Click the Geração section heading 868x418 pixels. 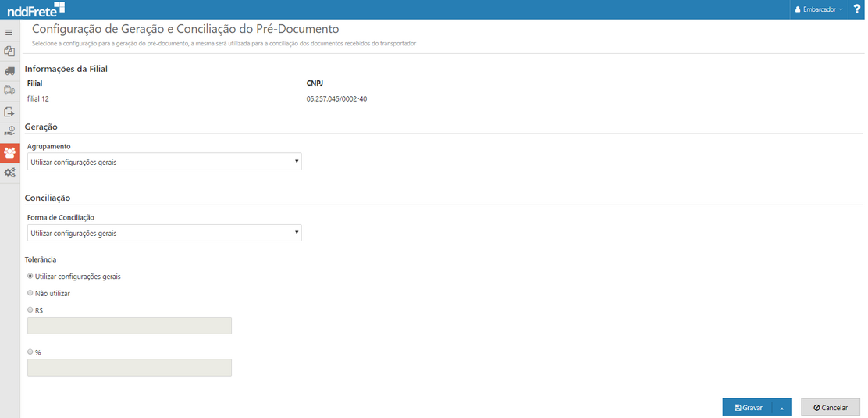pyautogui.click(x=41, y=127)
